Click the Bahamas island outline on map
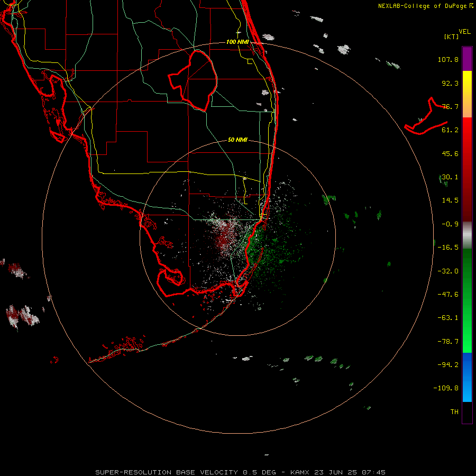The height and width of the screenshot is (476, 476). click(x=426, y=117)
